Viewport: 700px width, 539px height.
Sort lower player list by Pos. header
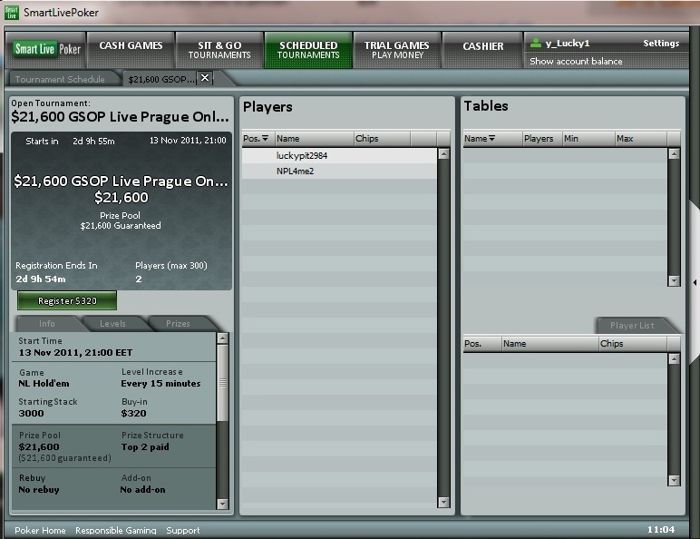[x=482, y=343]
